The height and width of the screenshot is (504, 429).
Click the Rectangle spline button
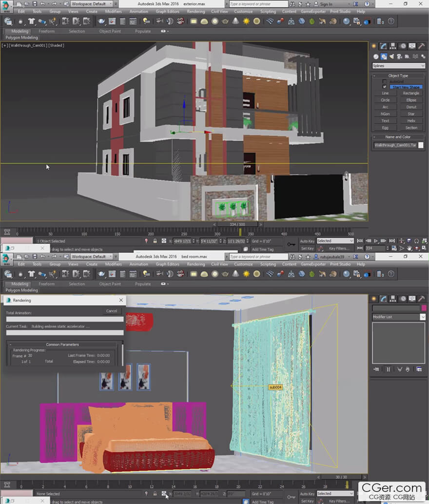[411, 93]
